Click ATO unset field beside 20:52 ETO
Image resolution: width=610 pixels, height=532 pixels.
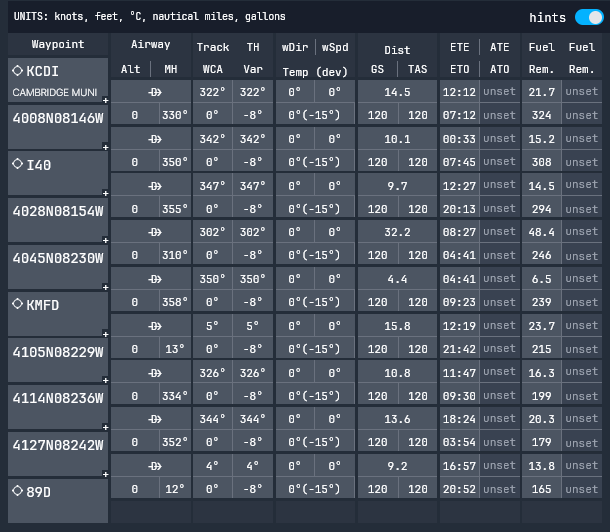tap(499, 489)
